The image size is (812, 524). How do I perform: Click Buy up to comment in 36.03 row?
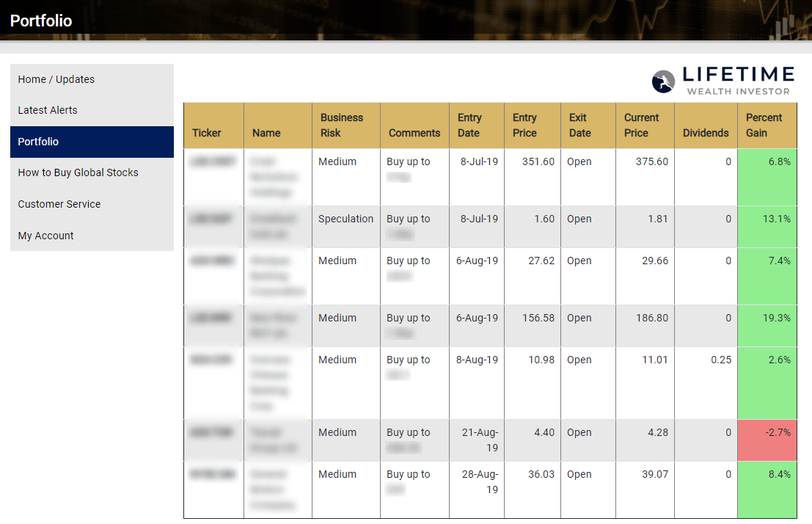click(408, 474)
